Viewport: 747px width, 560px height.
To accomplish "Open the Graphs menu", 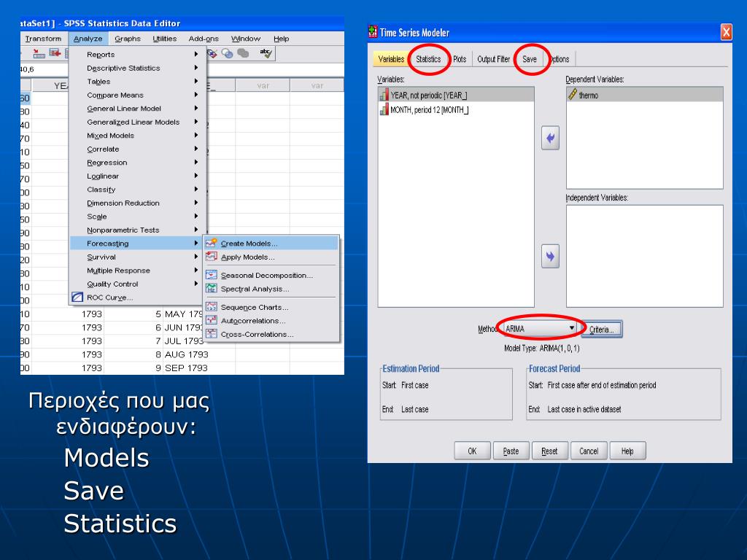I will [x=128, y=39].
